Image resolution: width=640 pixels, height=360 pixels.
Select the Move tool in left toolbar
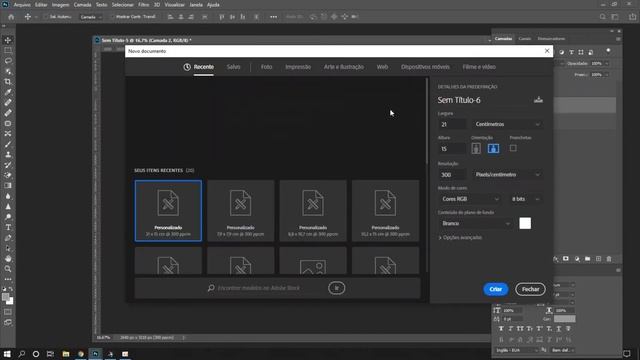coord(8,40)
